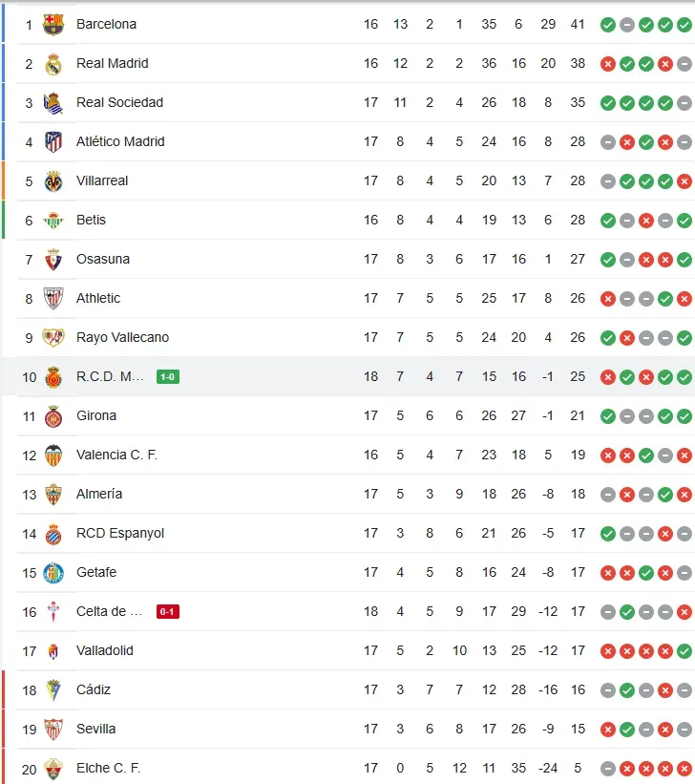Click the Getafe blue badge
This screenshot has height=784, width=695.
coord(53,573)
